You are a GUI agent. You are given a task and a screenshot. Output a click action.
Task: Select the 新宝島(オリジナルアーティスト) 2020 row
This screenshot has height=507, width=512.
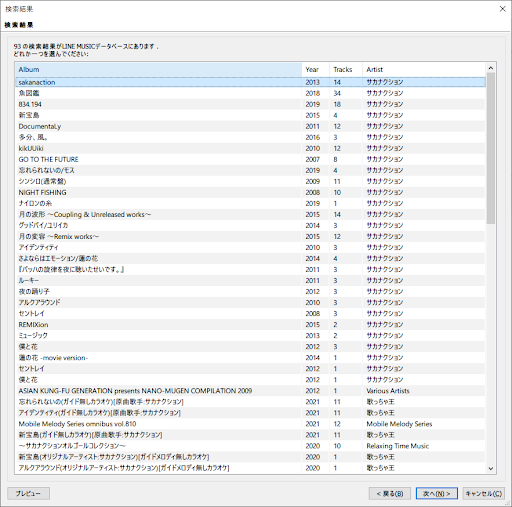coord(250,457)
